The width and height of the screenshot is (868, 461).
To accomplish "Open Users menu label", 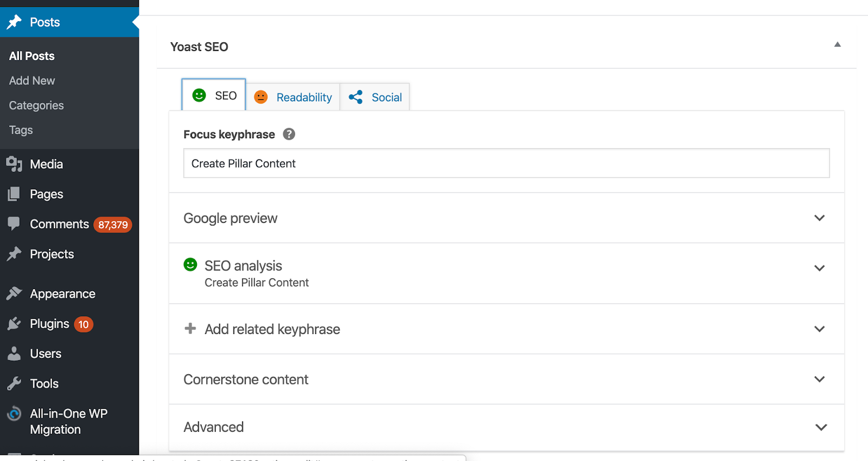I will click(46, 354).
